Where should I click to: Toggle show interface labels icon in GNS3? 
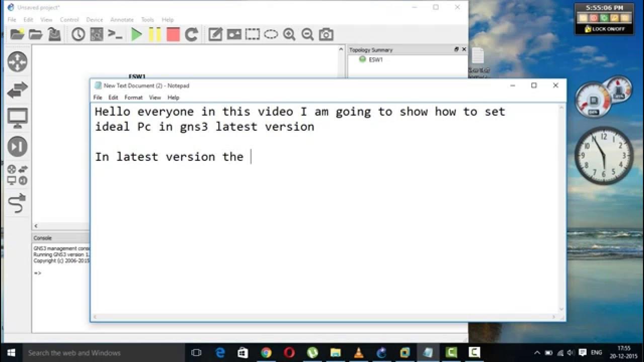click(x=97, y=34)
